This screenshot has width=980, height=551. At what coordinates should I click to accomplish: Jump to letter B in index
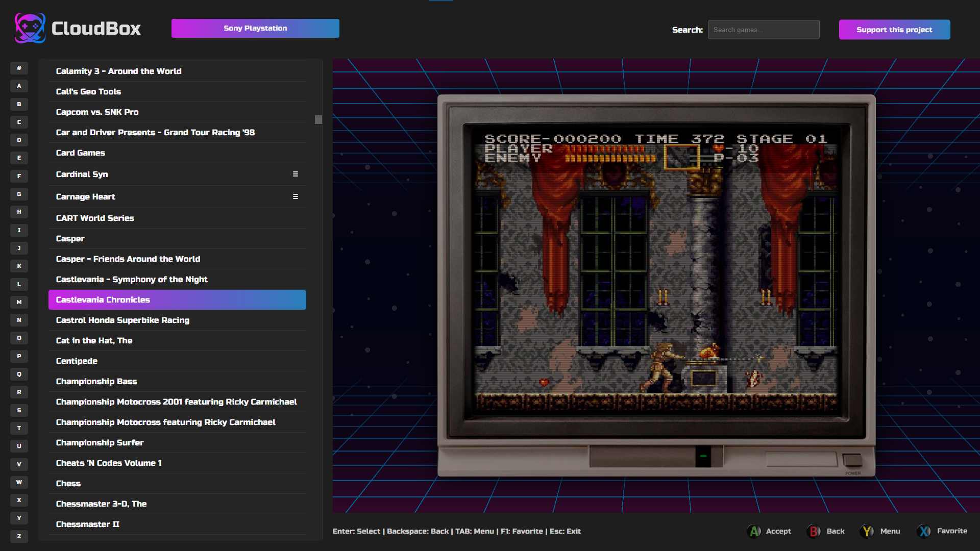19,104
